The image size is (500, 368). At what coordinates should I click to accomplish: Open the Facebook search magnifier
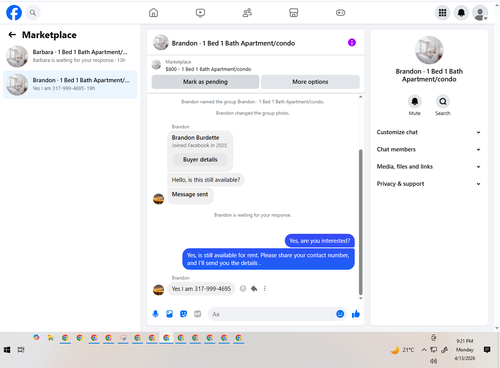33,13
